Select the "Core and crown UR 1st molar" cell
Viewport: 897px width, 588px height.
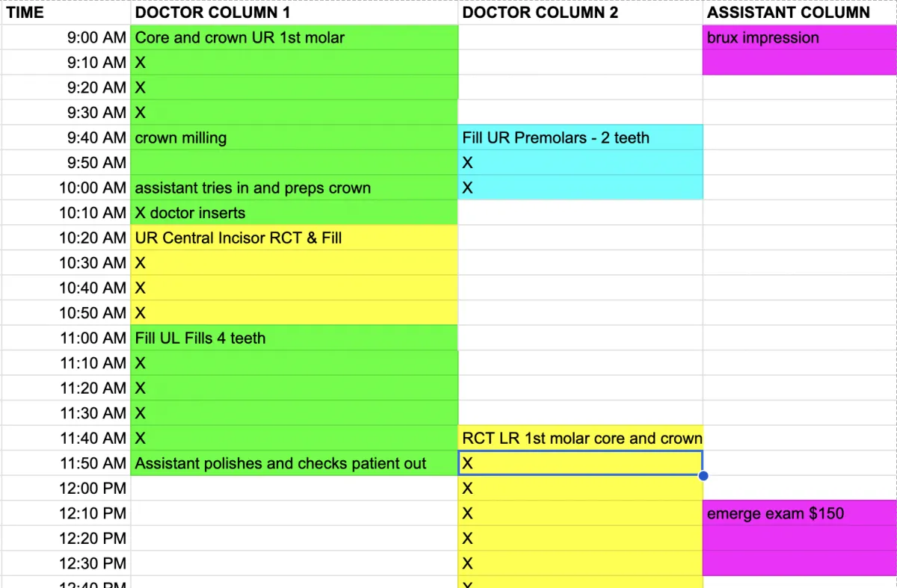tap(294, 37)
